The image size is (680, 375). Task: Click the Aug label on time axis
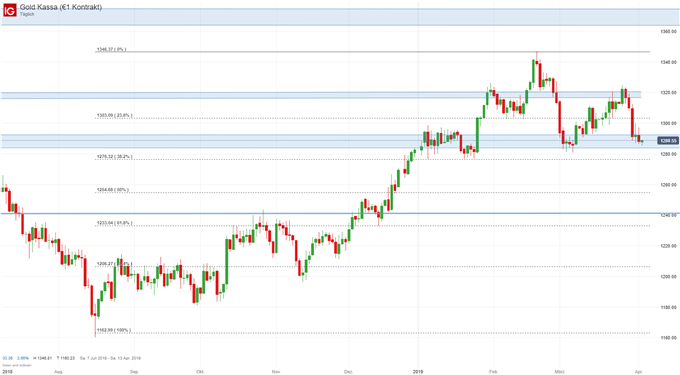click(x=59, y=372)
